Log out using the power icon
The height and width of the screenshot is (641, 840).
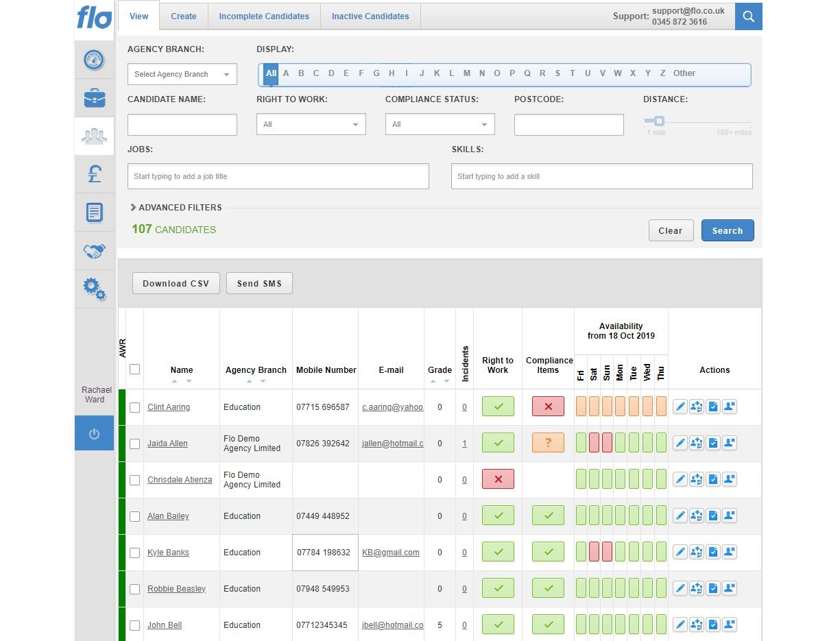[x=94, y=433]
